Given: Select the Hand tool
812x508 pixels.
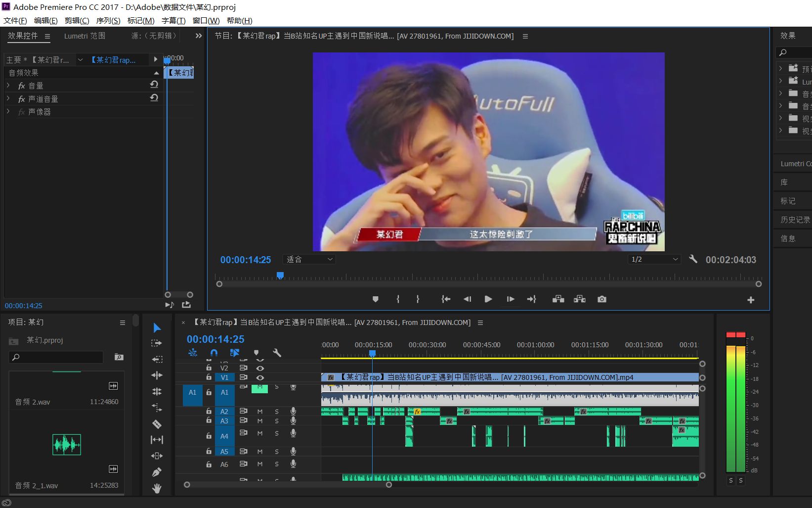Looking at the screenshot, I should coord(157,489).
